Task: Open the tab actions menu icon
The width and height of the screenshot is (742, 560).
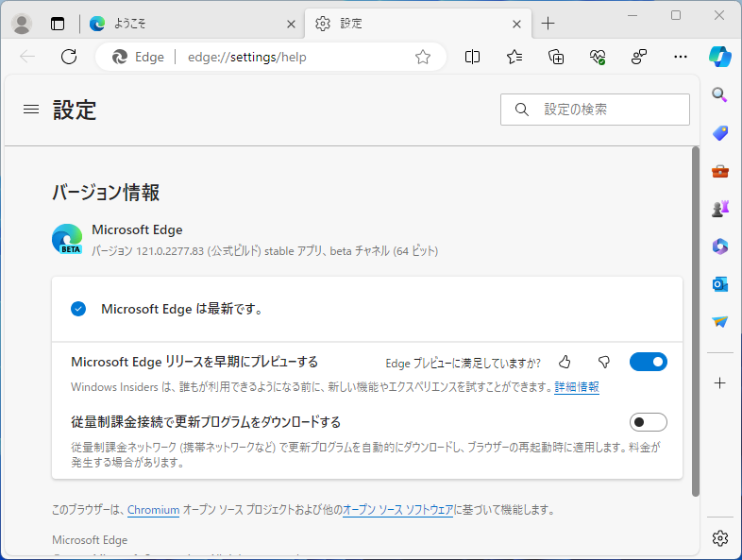Action: (58, 24)
